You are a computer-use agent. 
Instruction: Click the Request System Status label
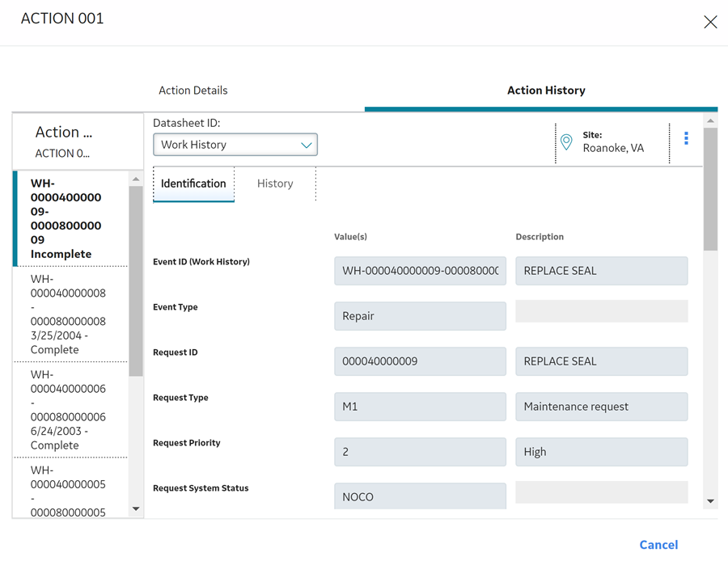[201, 488]
